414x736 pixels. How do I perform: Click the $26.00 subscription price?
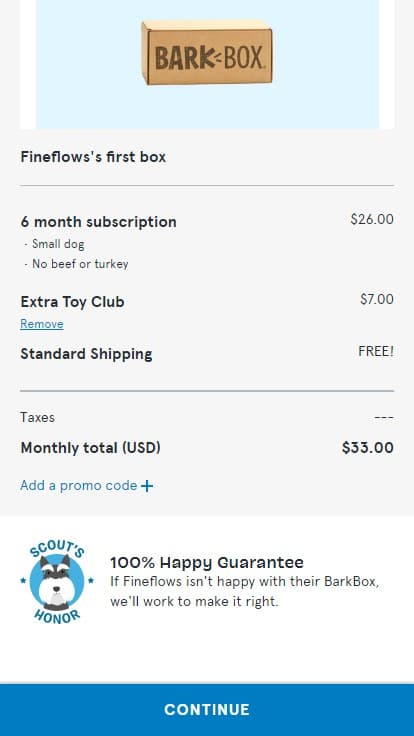372,219
